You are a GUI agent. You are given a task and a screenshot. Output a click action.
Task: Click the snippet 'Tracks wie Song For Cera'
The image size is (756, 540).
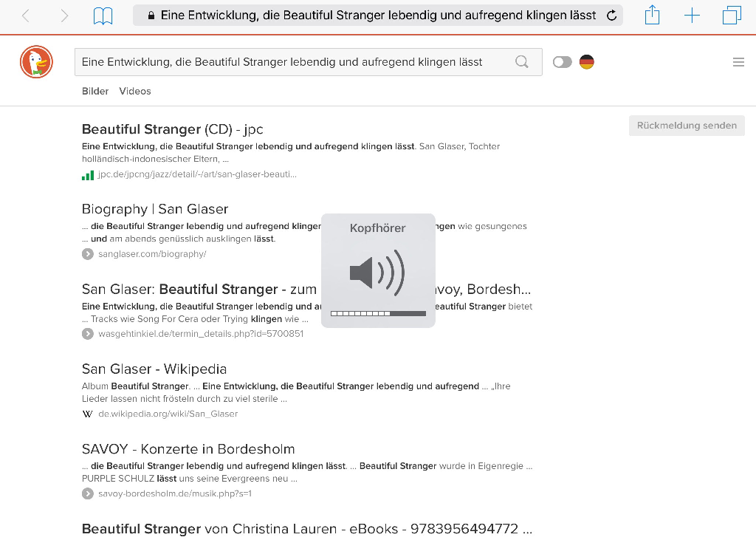tap(195, 319)
